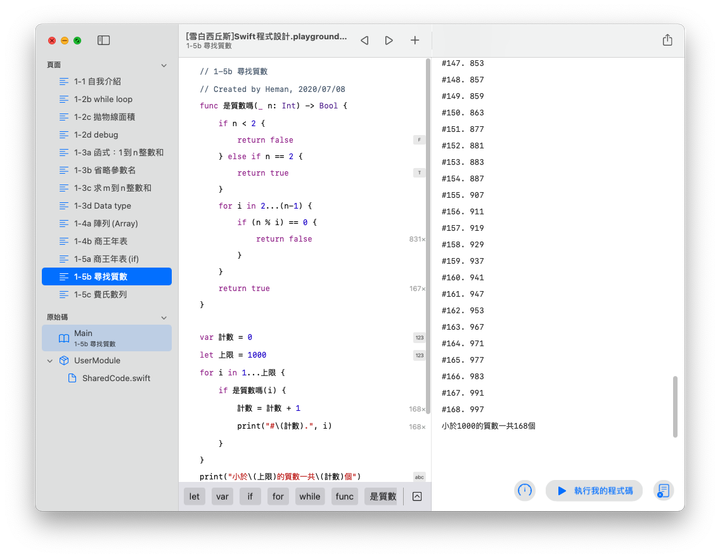This screenshot has height=558, width=720.
Task: Show 168× result for 計數 increment line
Action: point(417,409)
